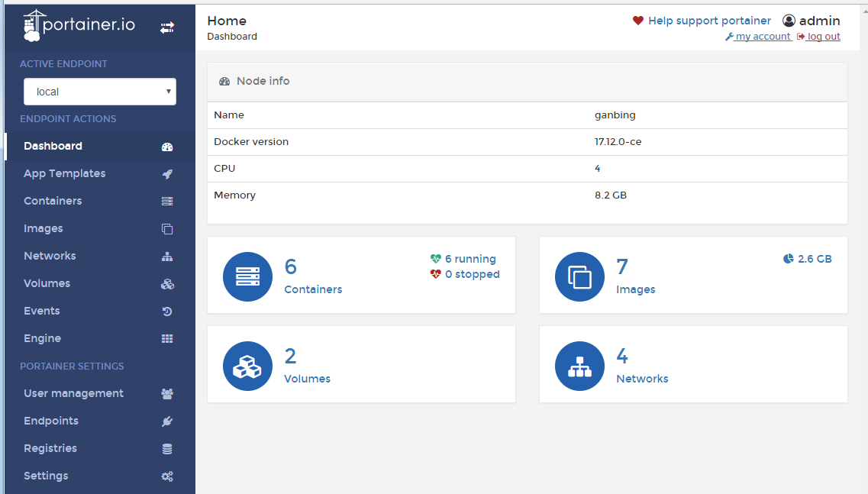Screen dimensions: 868x494
Task: Click the User management users icon
Action: [167, 393]
